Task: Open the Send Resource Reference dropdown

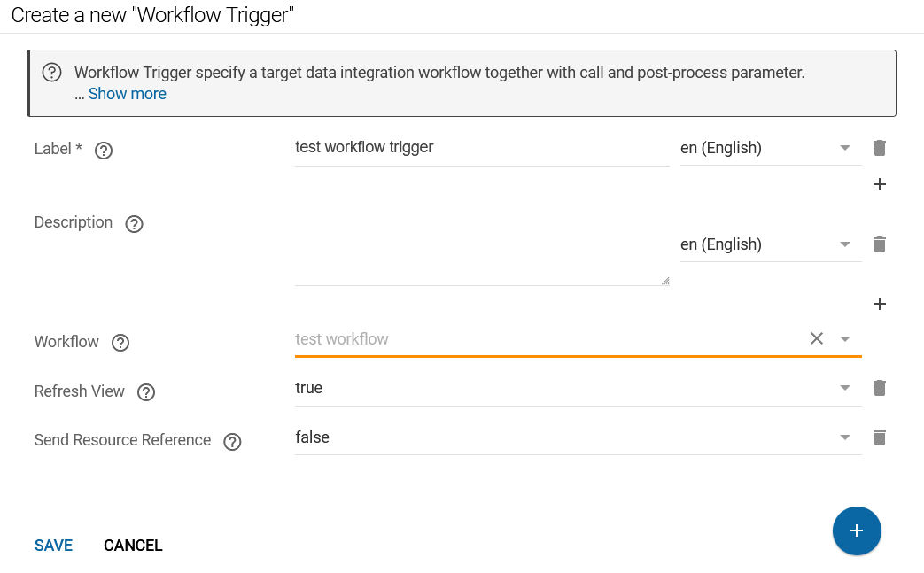Action: 845,437
